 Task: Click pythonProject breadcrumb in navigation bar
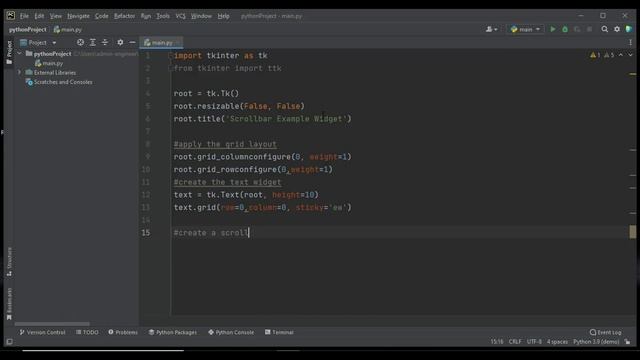[28, 29]
